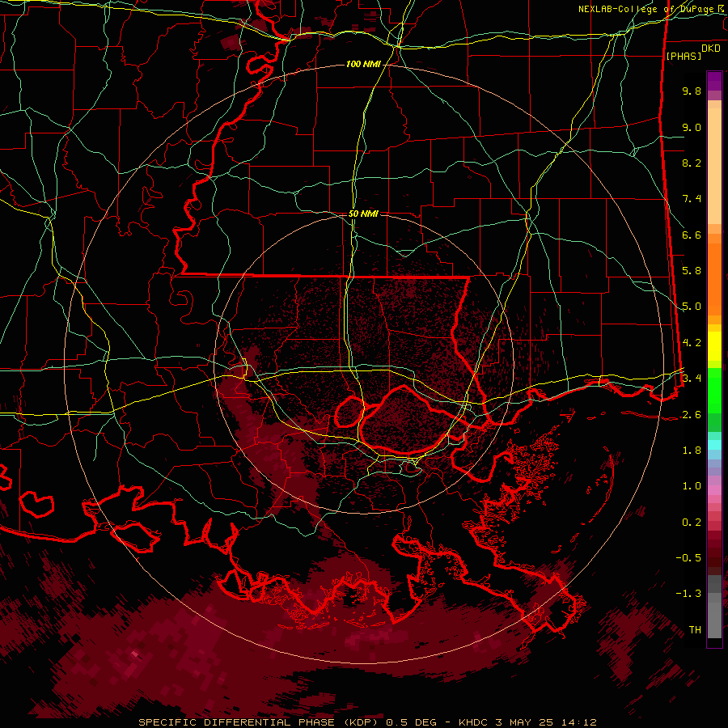Screen dimensions: 728x728
Task: Pick the cyan segment of the color bar
Action: 714,445
